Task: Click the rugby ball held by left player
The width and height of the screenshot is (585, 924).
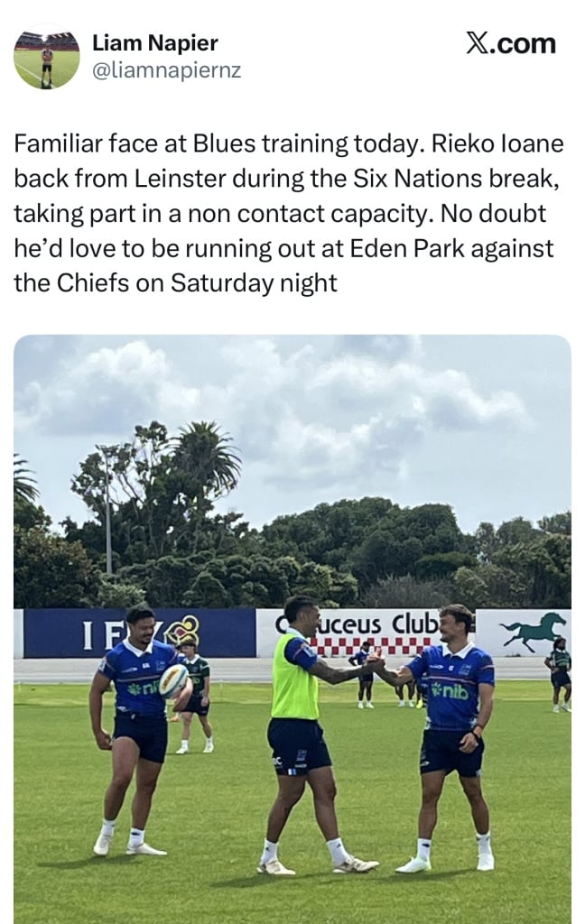Action: (x=173, y=680)
